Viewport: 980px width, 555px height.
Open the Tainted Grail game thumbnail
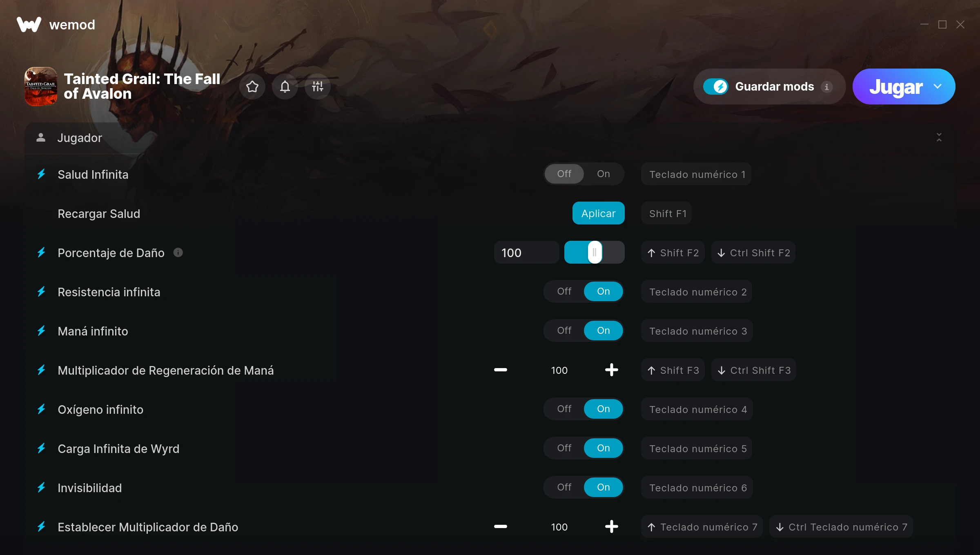(41, 87)
